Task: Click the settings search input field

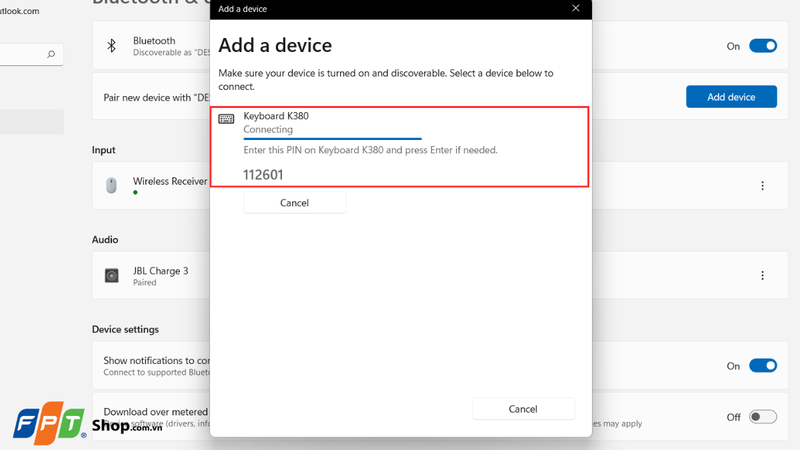Action: (x=31, y=54)
